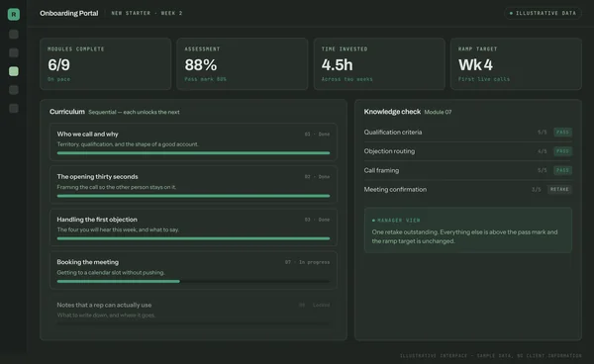Click 'The four you will hear this week' description
The height and width of the screenshot is (364, 594).
118,229
